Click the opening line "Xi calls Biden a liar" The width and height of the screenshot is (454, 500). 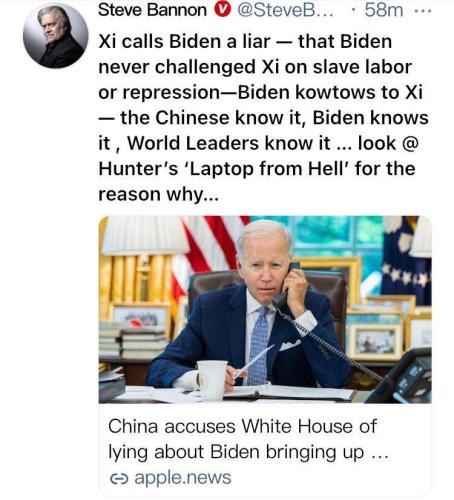tap(184, 42)
